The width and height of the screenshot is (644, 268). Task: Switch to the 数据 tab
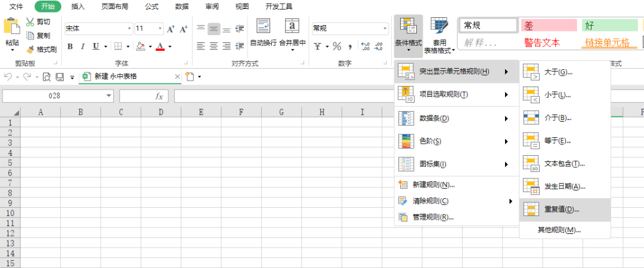point(182,7)
